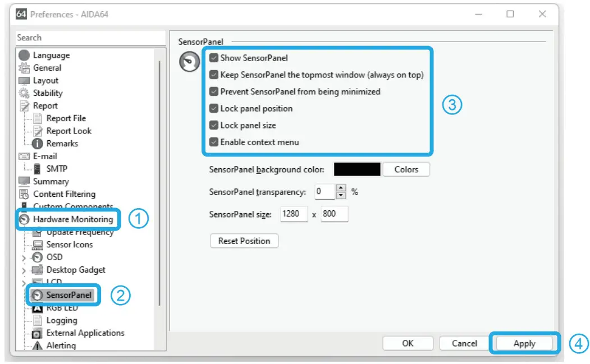This screenshot has width=590, height=364.
Task: Maximize the Preferences window
Action: click(x=510, y=14)
